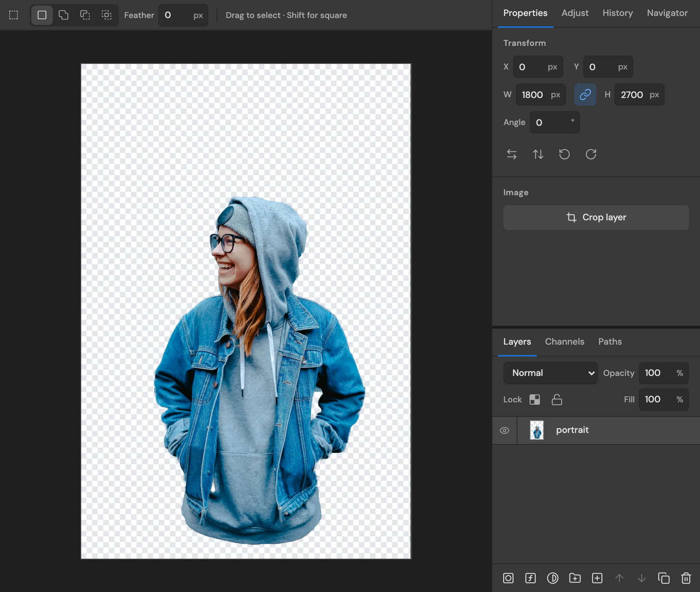
Task: Toggle the aspect ratio link
Action: (585, 94)
